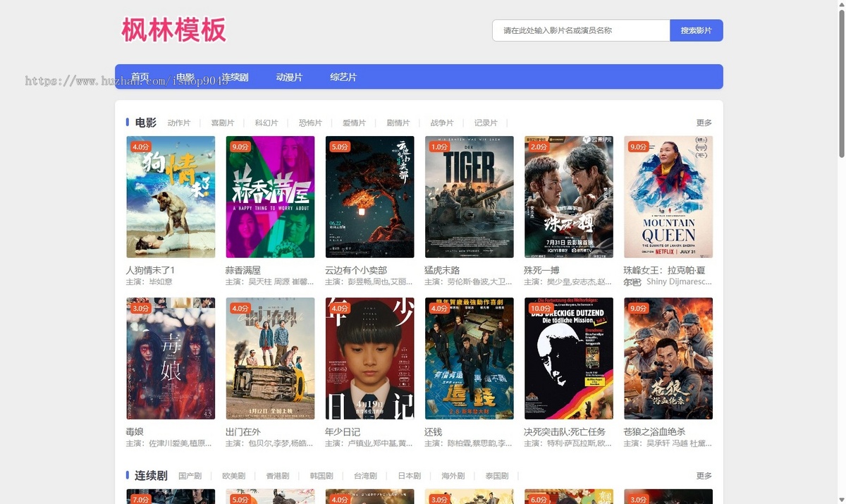This screenshot has height=504, width=846.
Task: Select the 香港剧 series category
Action: [278, 476]
